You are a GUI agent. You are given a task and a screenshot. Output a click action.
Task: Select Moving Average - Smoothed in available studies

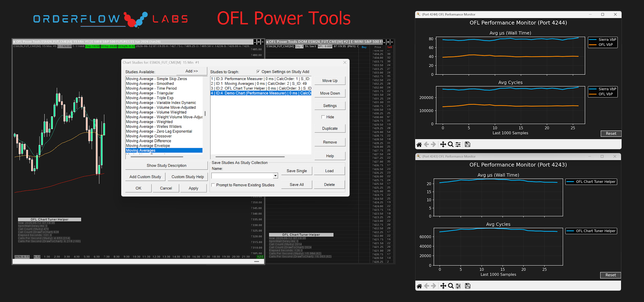[x=164, y=83]
